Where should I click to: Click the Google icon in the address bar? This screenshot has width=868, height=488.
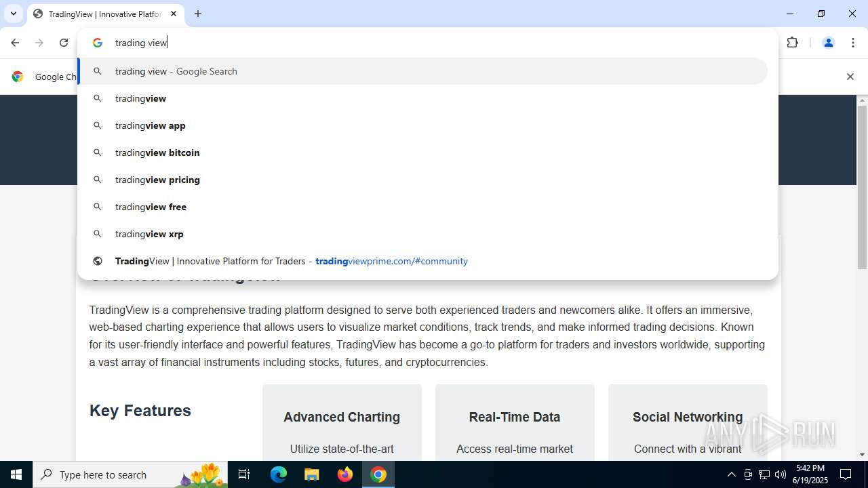[98, 43]
